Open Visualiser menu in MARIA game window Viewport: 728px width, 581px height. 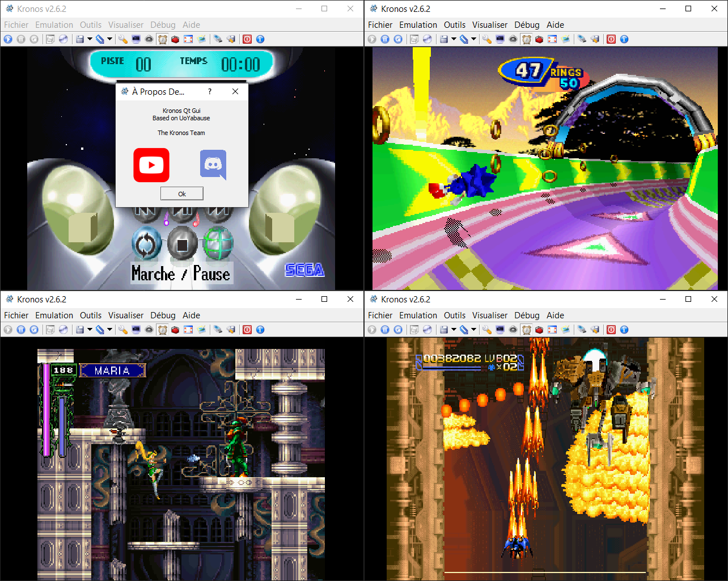click(126, 315)
